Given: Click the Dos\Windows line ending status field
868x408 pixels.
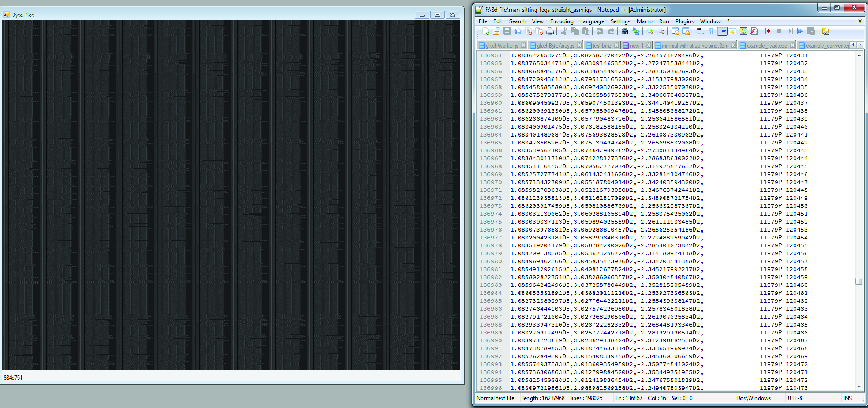Looking at the screenshot, I should 753,398.
